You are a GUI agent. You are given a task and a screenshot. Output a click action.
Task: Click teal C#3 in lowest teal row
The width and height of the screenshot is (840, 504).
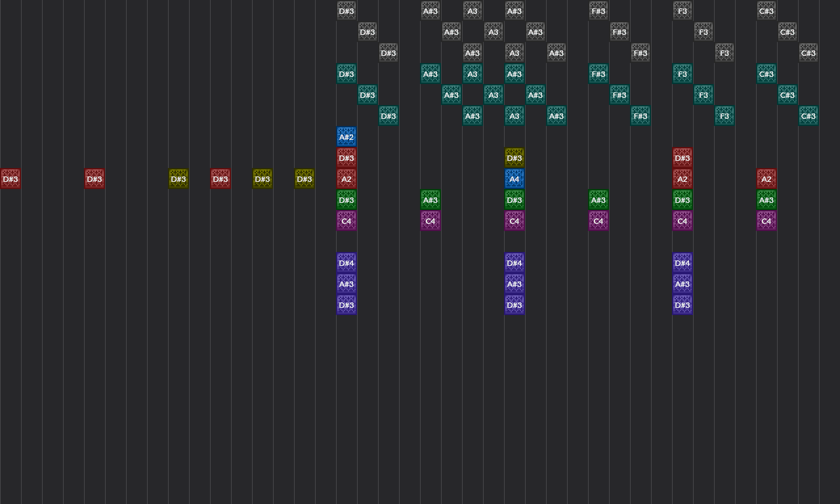coord(808,115)
